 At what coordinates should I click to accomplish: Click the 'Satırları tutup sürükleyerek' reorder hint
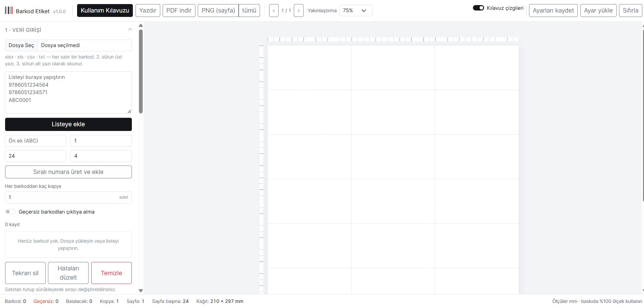point(61,289)
